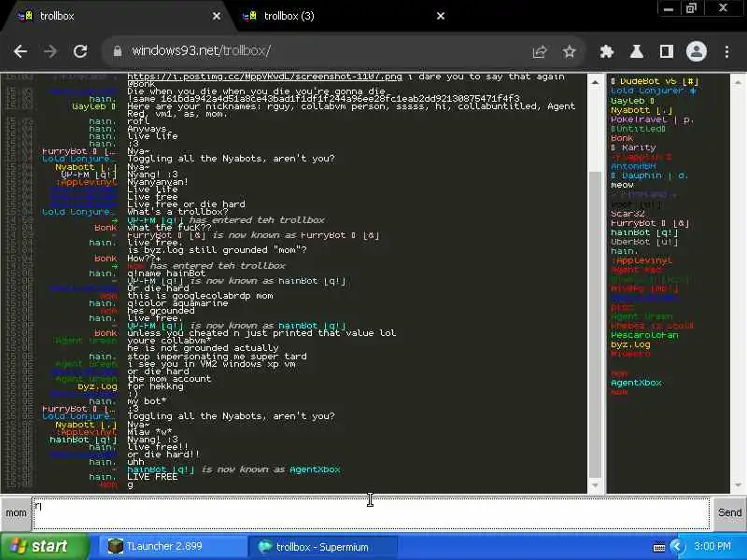Toggle the side panel icon
Image resolution: width=747 pixels, height=560 pixels.
tap(667, 51)
